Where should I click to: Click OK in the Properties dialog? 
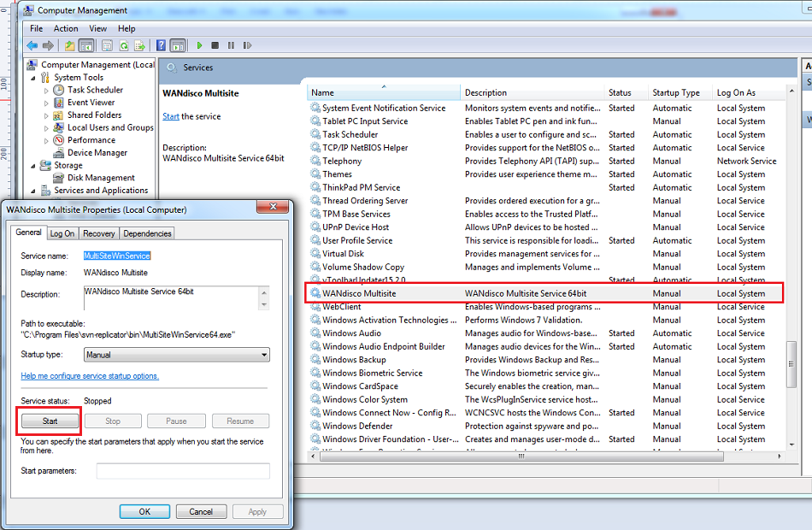(144, 511)
